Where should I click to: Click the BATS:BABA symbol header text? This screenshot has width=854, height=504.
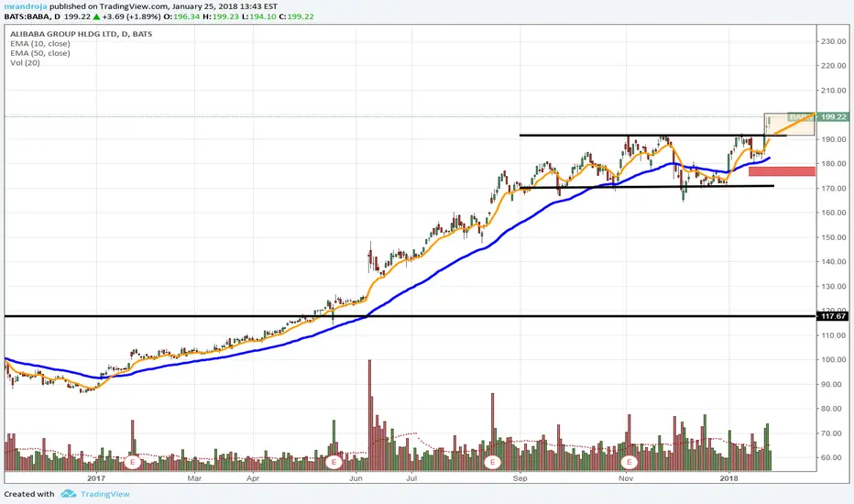pyautogui.click(x=28, y=16)
